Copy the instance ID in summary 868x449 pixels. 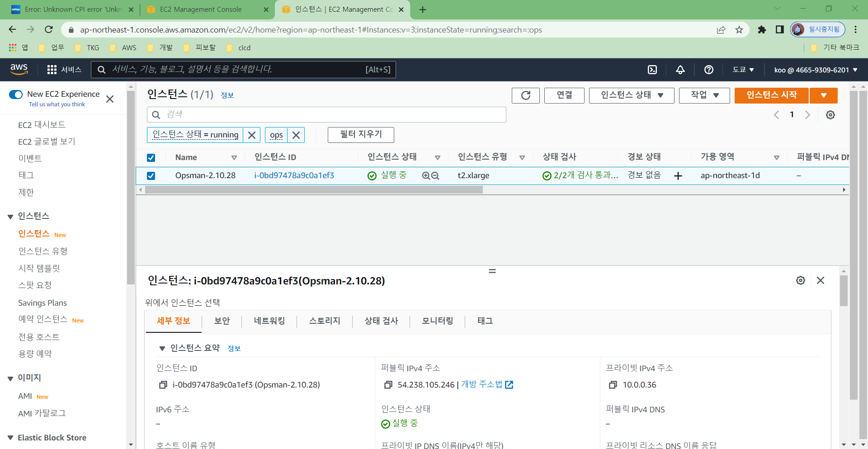163,385
